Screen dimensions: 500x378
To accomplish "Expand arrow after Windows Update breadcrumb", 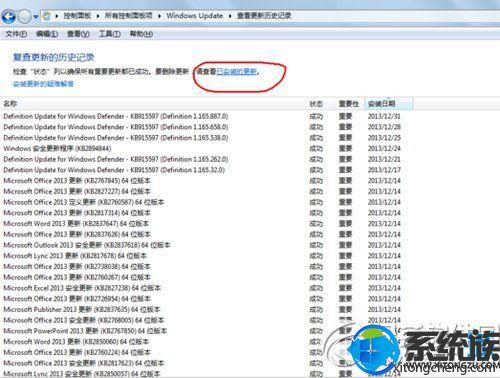I will (x=230, y=16).
